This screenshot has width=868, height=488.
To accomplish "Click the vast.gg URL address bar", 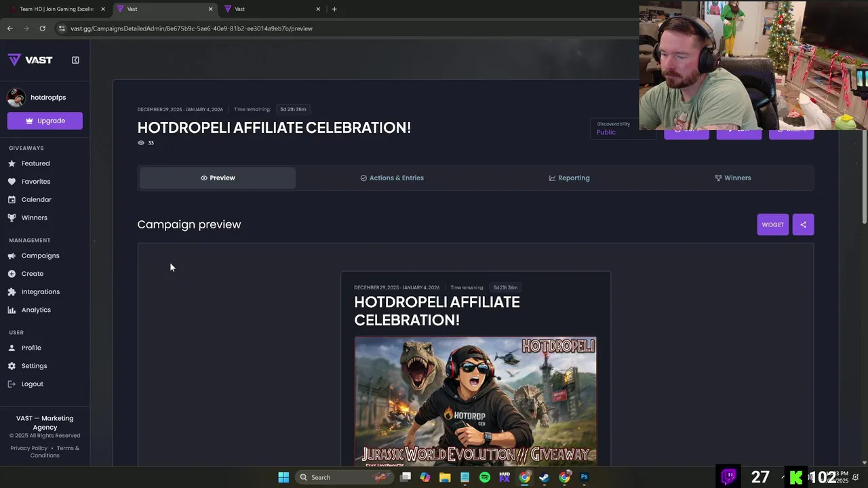I will [x=191, y=28].
